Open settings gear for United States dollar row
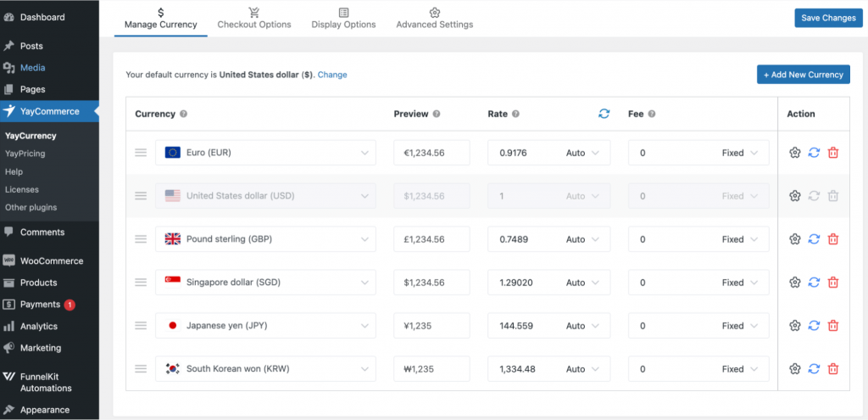The height and width of the screenshot is (420, 868). click(795, 196)
